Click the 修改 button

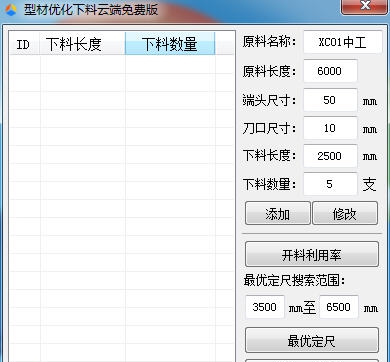pos(345,213)
